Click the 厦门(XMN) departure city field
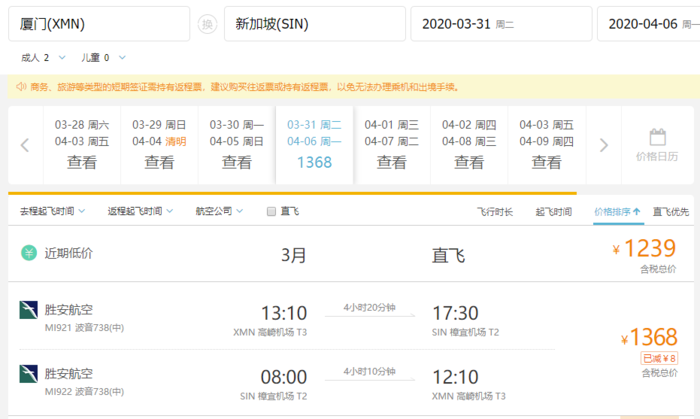Image resolution: width=700 pixels, height=419 pixels. pos(98,24)
